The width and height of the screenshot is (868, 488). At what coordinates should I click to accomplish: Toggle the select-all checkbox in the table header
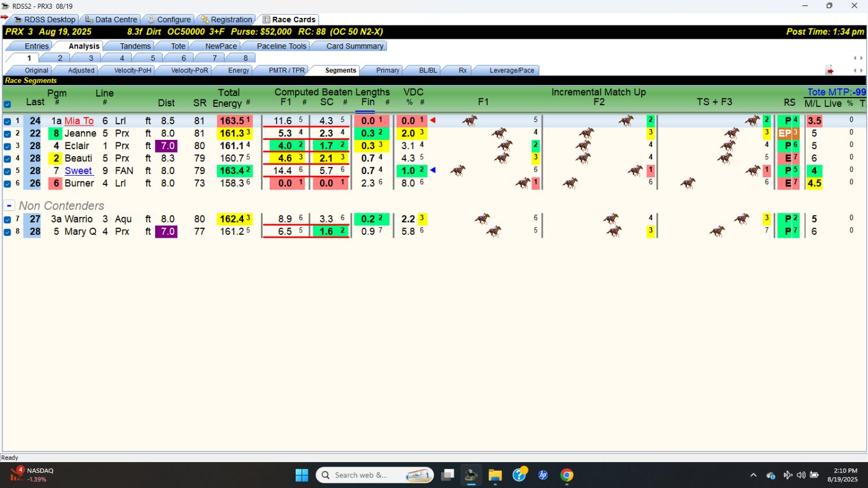click(x=8, y=105)
